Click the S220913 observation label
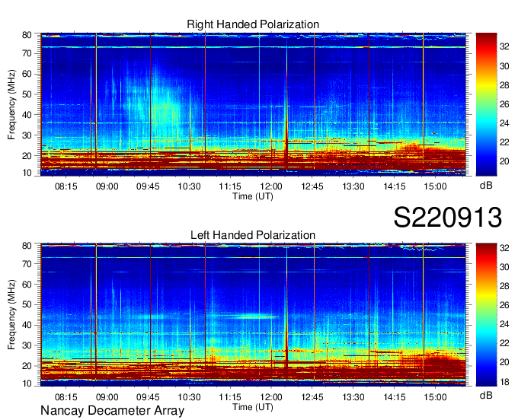Screen dimensions: 518x420 coord(448,218)
